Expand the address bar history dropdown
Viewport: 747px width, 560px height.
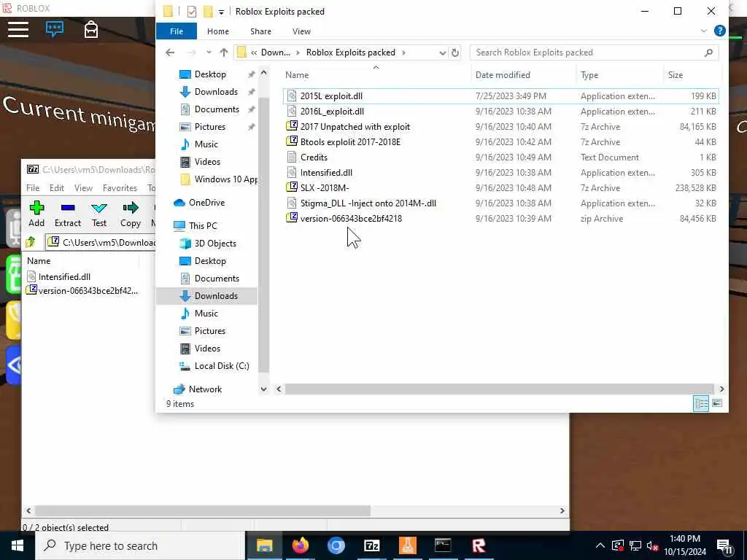pos(442,52)
